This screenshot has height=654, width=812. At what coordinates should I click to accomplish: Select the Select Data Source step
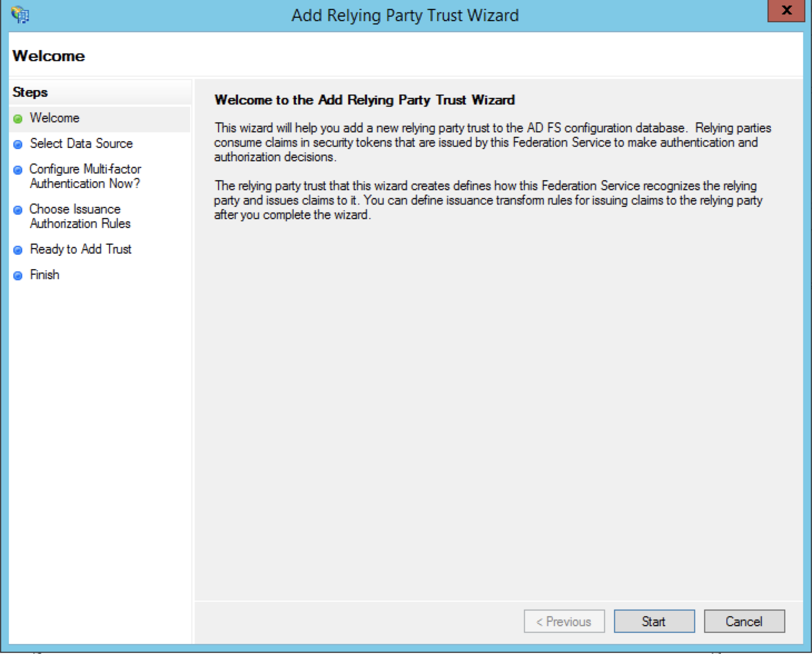[81, 143]
